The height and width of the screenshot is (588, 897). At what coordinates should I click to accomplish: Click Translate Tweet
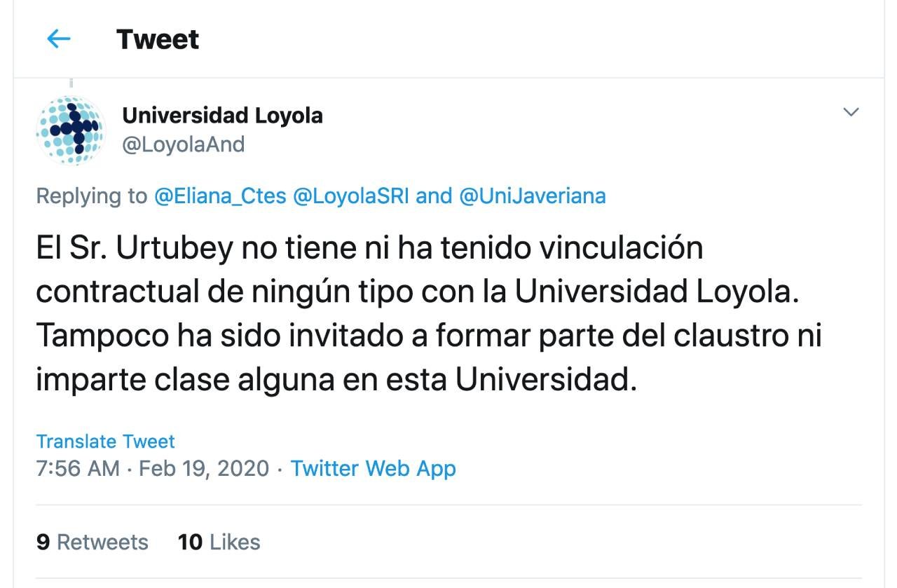(105, 442)
